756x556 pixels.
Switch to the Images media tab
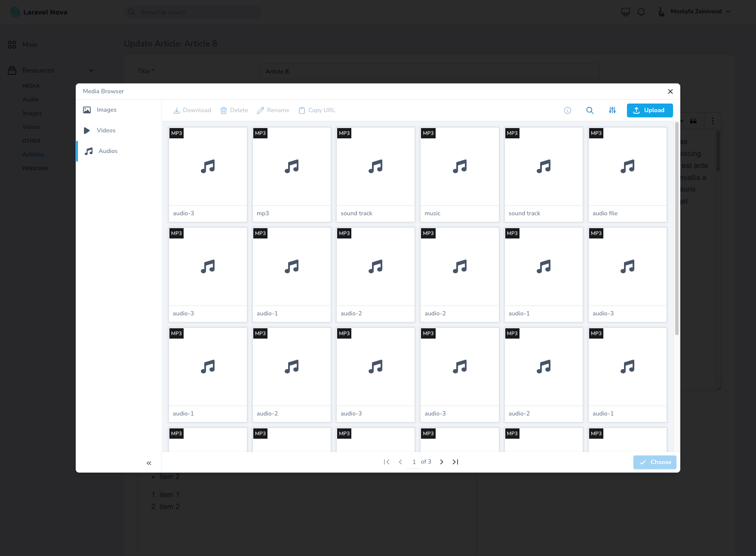coord(106,110)
